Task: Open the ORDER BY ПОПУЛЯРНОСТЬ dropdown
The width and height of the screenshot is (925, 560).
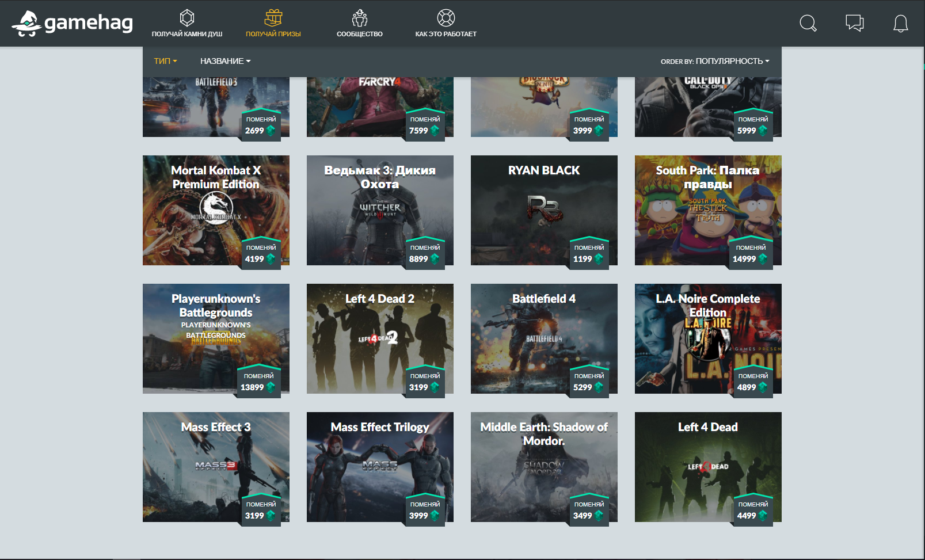Action: pos(715,61)
